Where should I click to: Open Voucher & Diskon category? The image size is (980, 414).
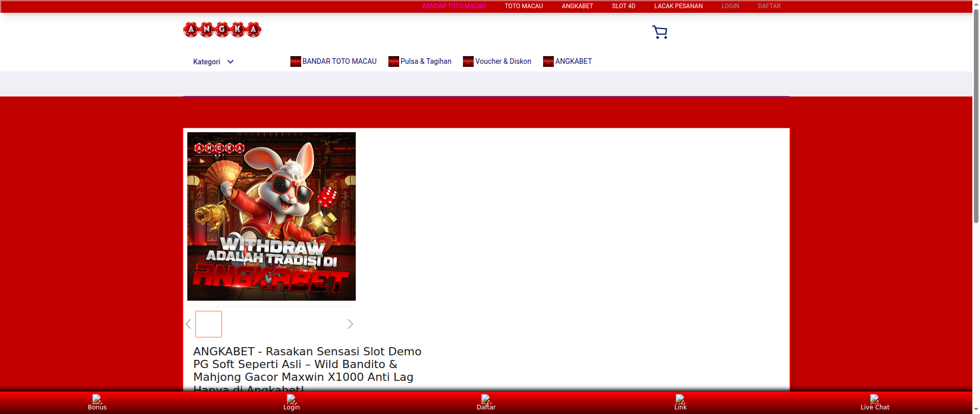(503, 61)
